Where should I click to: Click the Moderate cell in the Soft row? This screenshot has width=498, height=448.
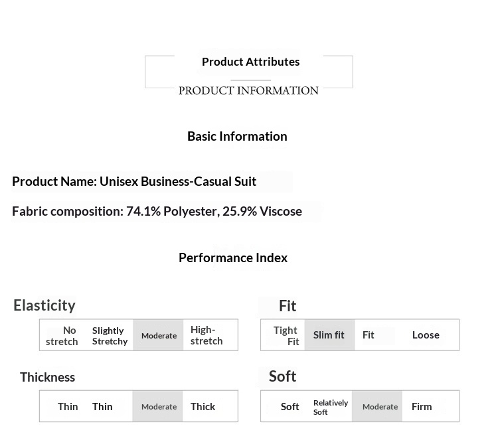(x=380, y=407)
